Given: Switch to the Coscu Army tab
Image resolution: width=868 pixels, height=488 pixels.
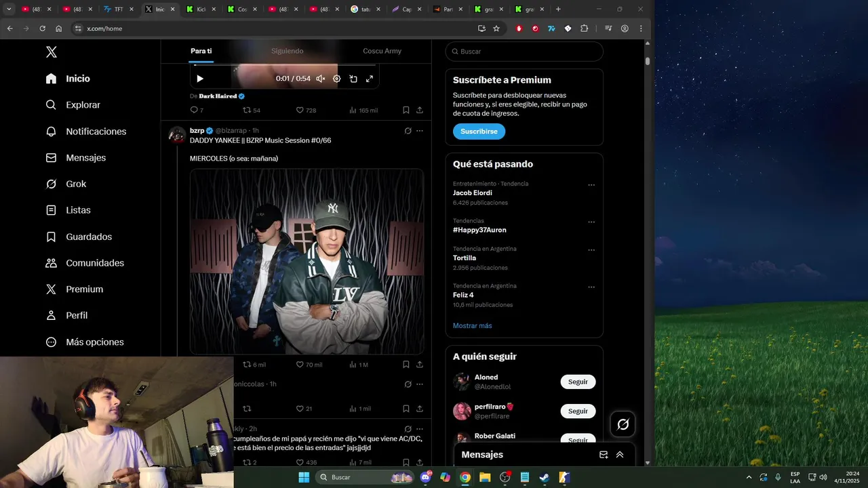Looking at the screenshot, I should [382, 51].
